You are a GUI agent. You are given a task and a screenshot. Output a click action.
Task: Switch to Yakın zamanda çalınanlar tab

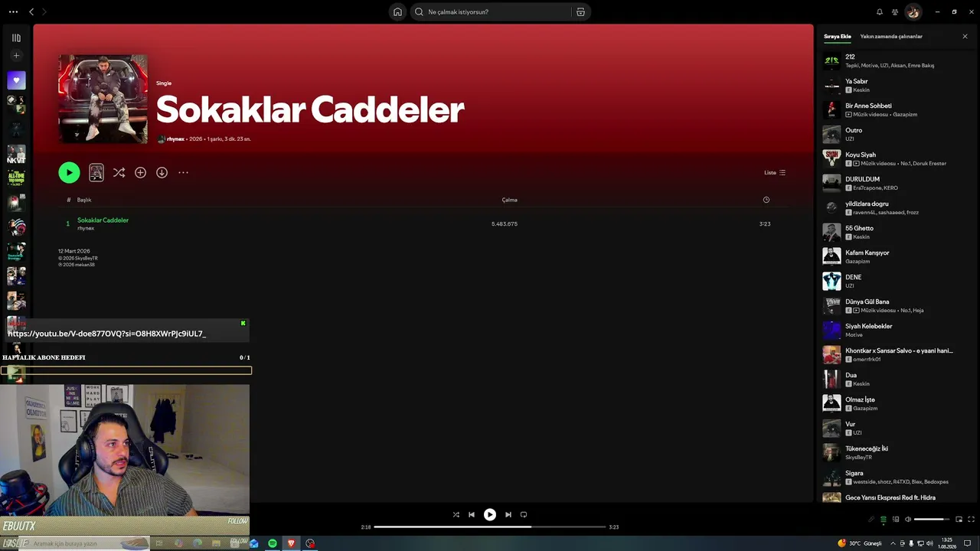click(891, 37)
